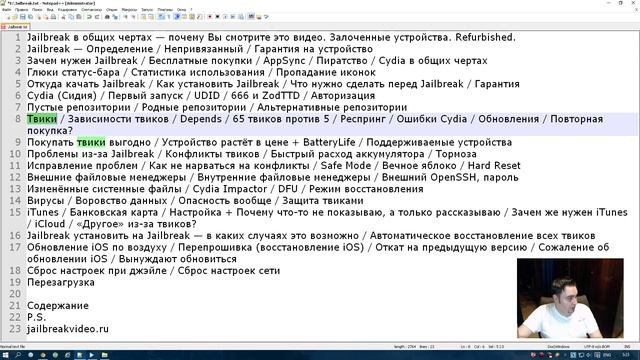Toggle Show All Characters icon
The height and width of the screenshot is (360, 640).
tap(169, 17)
